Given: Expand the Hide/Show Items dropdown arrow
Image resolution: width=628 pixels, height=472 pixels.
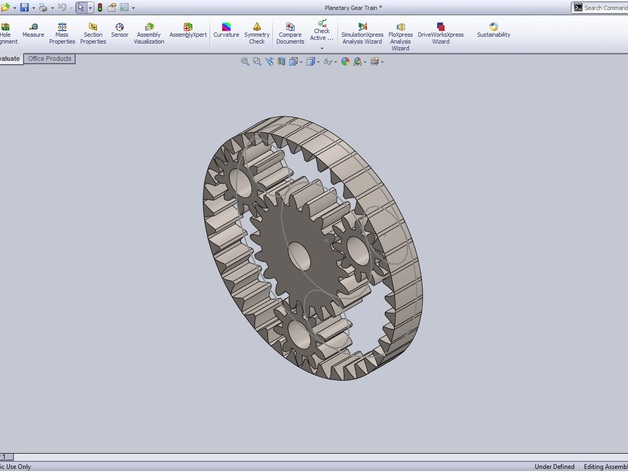Looking at the screenshot, I should tap(336, 62).
